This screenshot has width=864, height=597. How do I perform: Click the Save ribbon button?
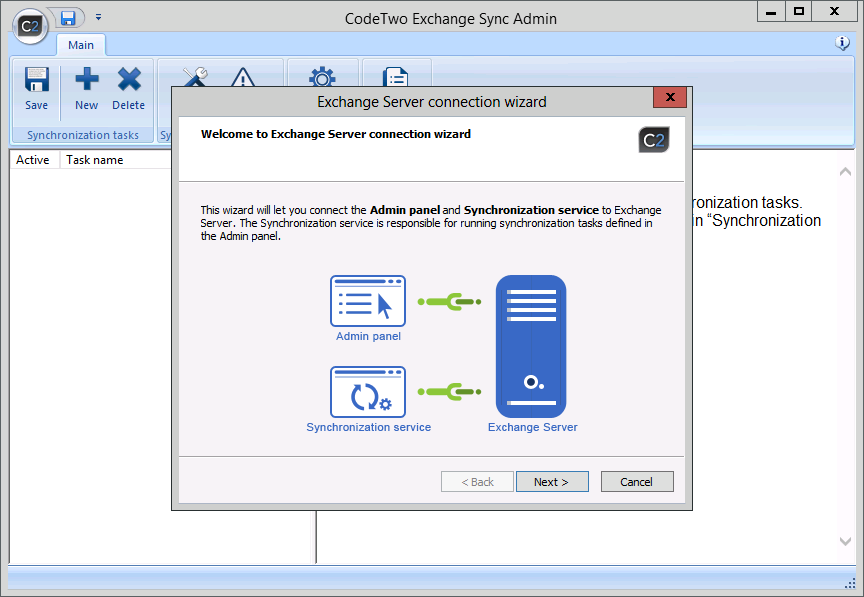click(36, 89)
